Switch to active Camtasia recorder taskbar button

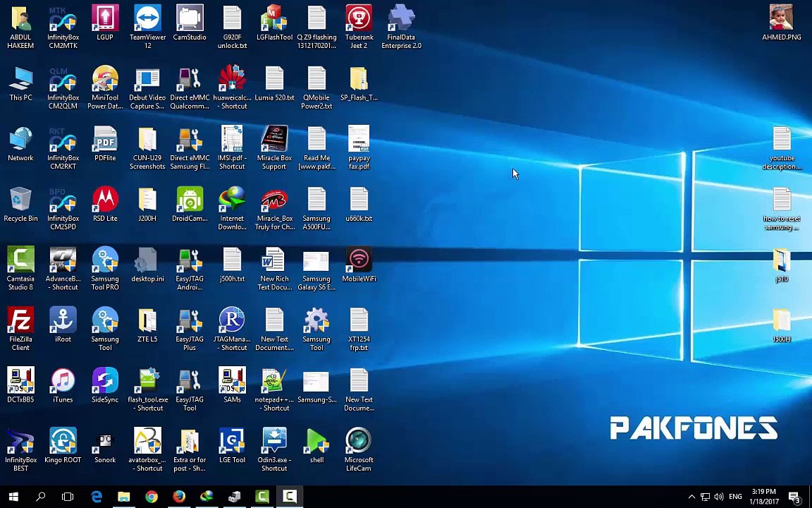click(290, 497)
